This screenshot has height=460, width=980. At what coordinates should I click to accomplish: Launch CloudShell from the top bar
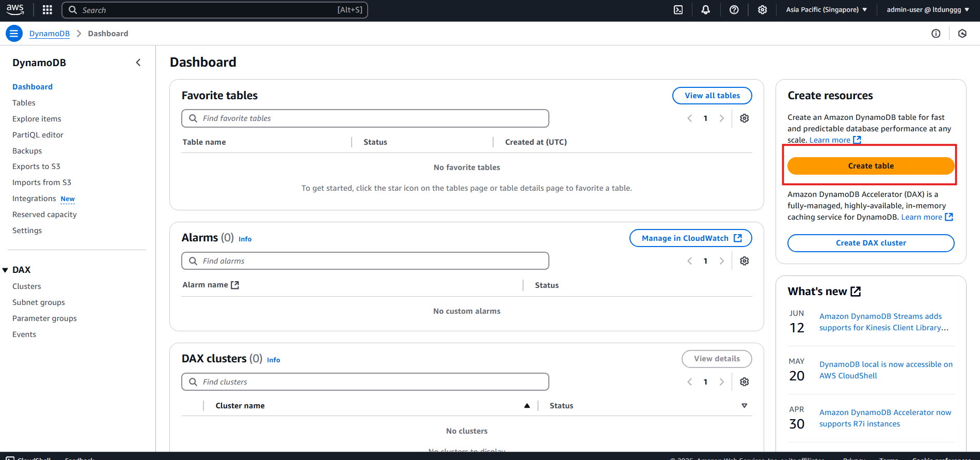[678, 10]
